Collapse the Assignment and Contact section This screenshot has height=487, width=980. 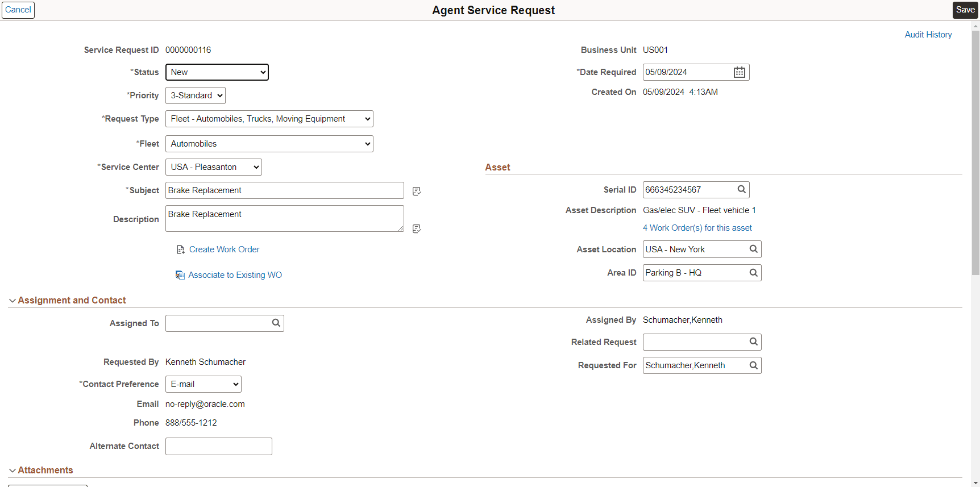(x=13, y=301)
